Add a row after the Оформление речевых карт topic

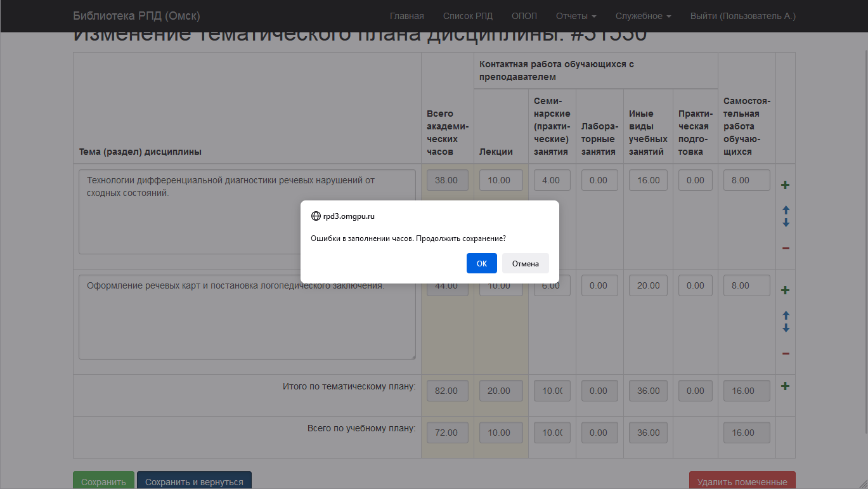click(785, 290)
